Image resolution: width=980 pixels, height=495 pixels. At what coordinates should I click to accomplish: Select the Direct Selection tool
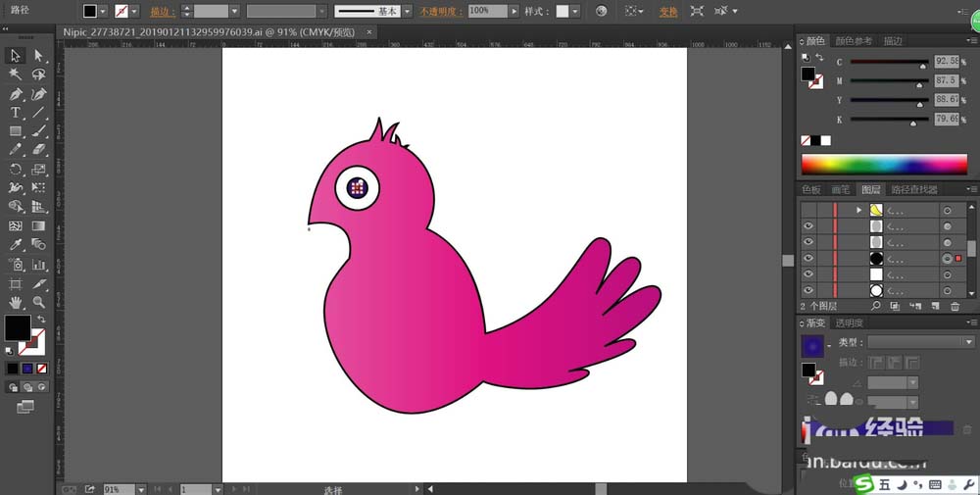[39, 56]
